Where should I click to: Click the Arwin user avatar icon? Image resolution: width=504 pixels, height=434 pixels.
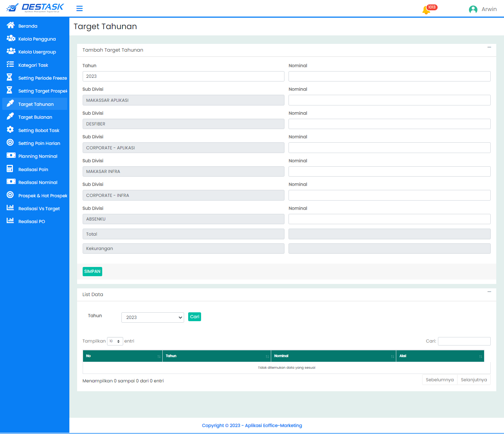click(473, 10)
